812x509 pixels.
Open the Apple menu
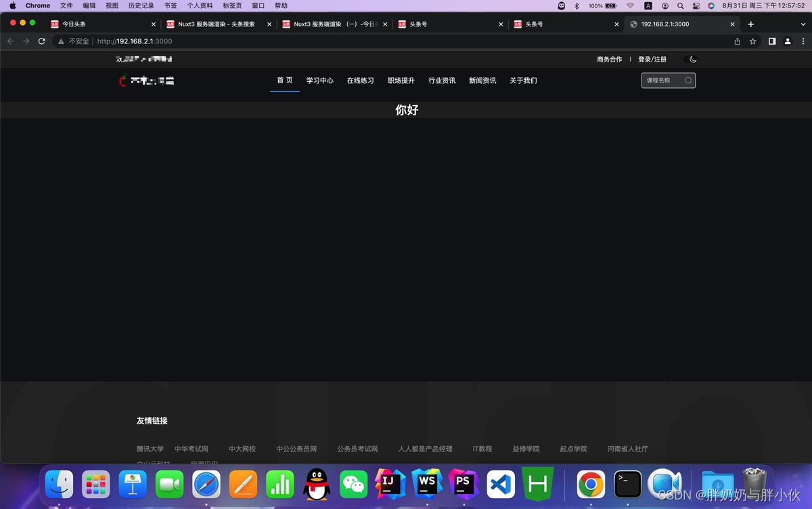coord(12,5)
